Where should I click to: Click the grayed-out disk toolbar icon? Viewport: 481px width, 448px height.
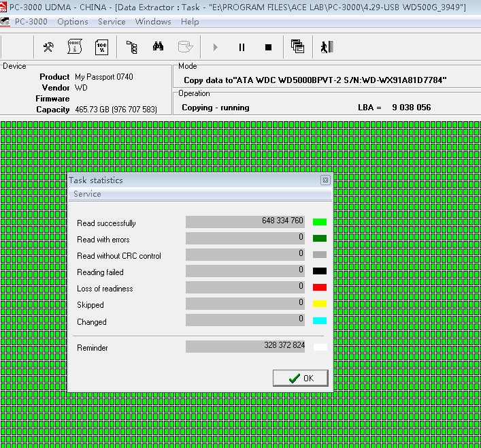184,47
